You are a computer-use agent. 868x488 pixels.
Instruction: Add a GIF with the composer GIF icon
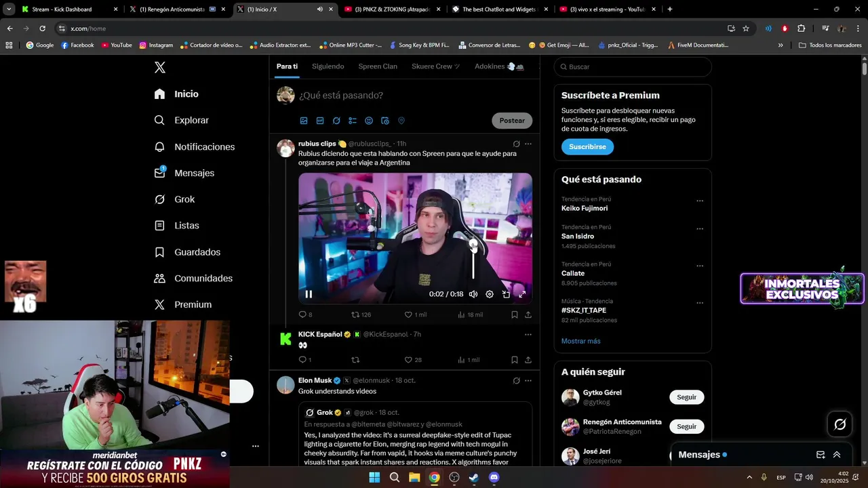tap(320, 121)
